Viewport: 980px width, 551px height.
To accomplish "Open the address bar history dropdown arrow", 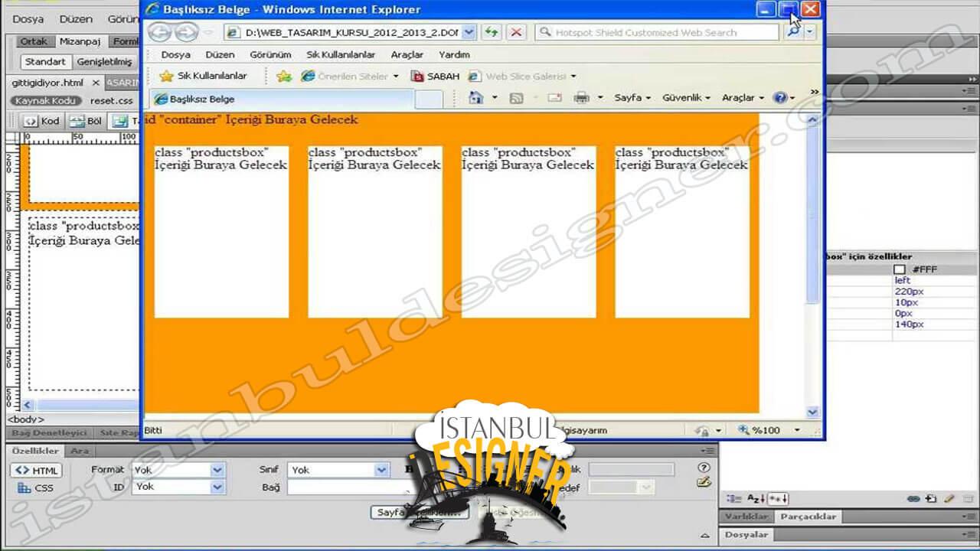I will point(469,32).
